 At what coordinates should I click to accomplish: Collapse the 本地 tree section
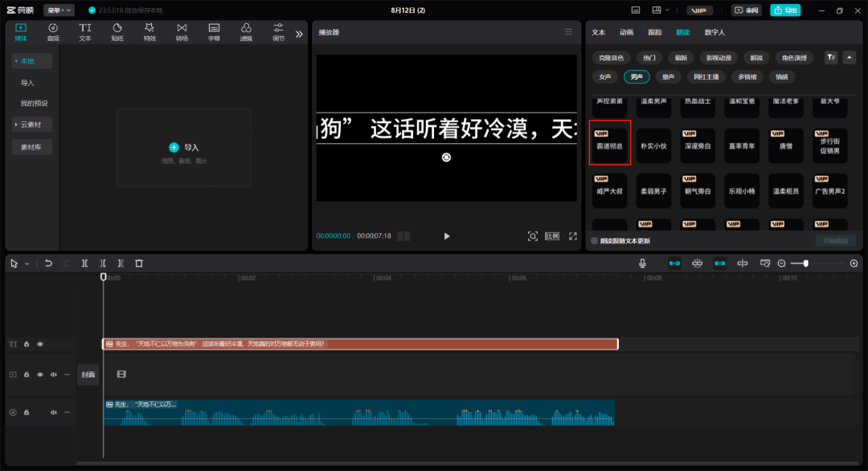pos(16,61)
